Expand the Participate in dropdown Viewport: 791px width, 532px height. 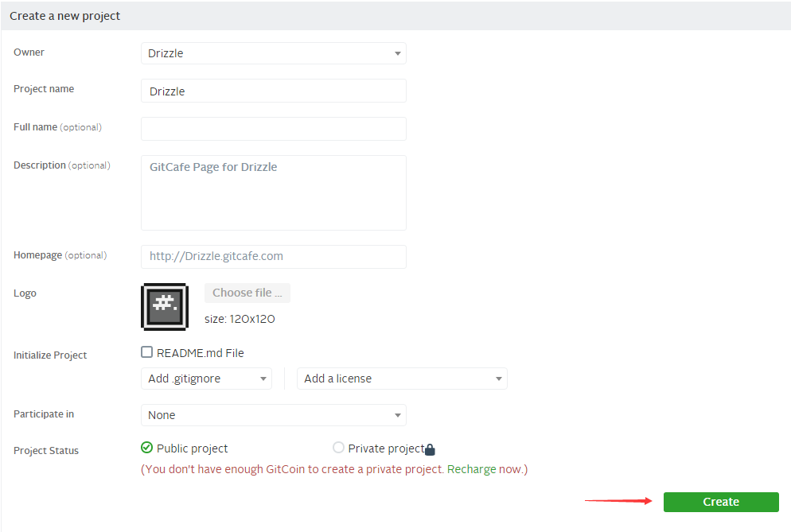[273, 415]
